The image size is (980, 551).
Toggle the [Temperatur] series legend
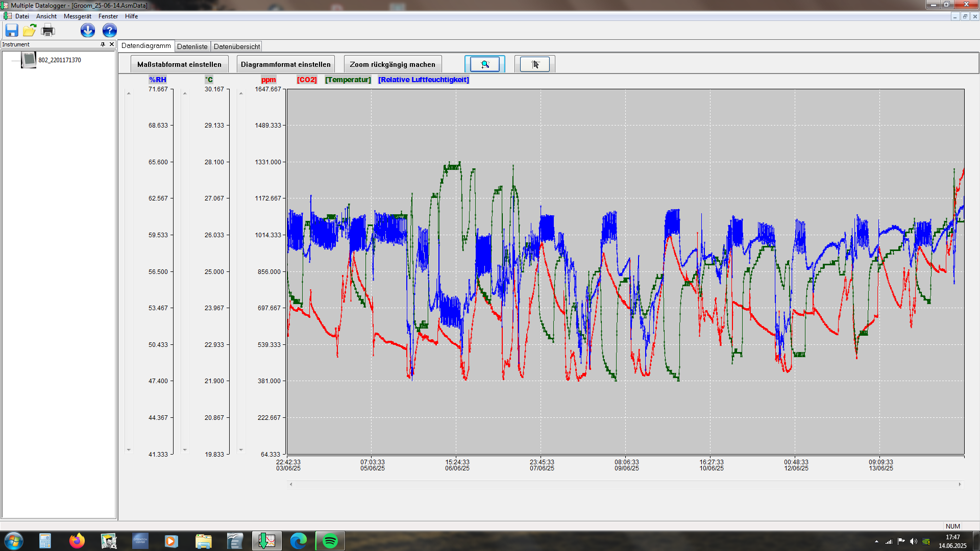click(348, 80)
